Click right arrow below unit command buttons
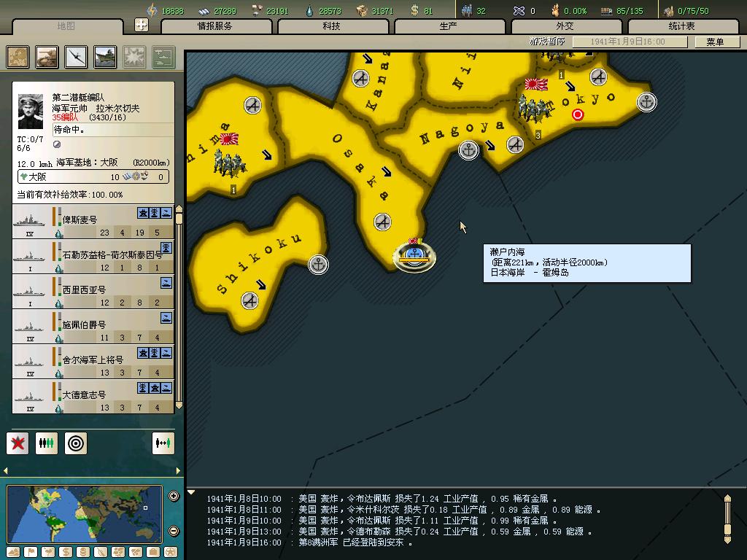 click(x=177, y=470)
